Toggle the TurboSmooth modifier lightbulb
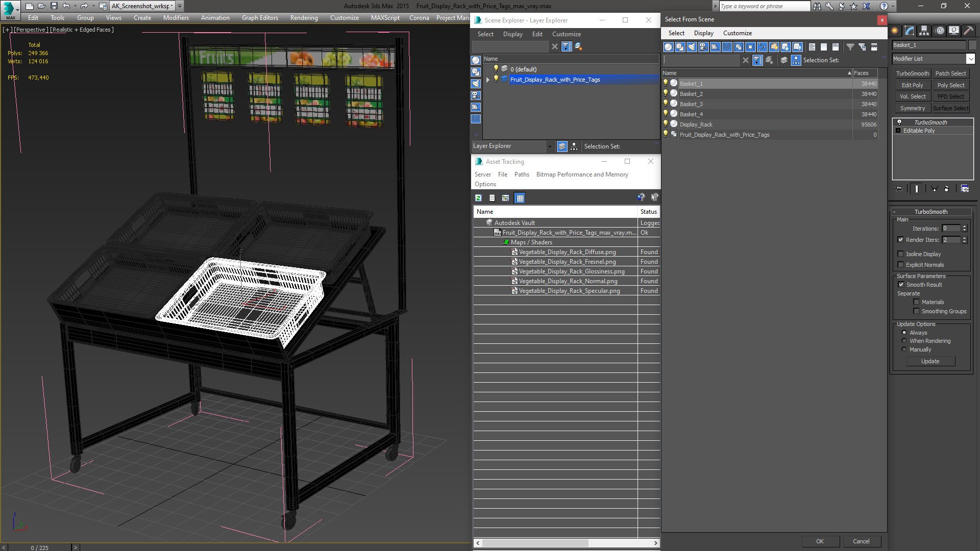The height and width of the screenshot is (551, 980). click(x=899, y=122)
